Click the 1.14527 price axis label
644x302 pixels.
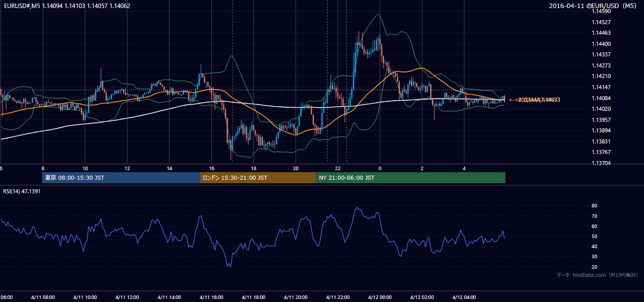(x=602, y=22)
